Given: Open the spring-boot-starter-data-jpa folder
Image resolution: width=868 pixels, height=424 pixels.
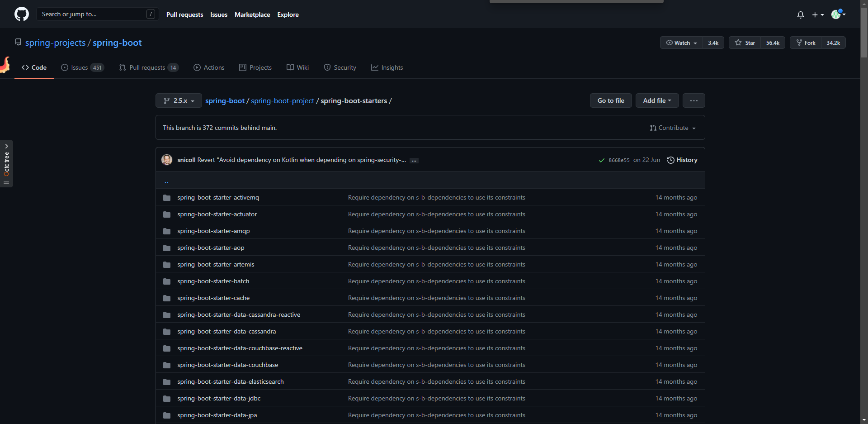Looking at the screenshot, I should (217, 415).
